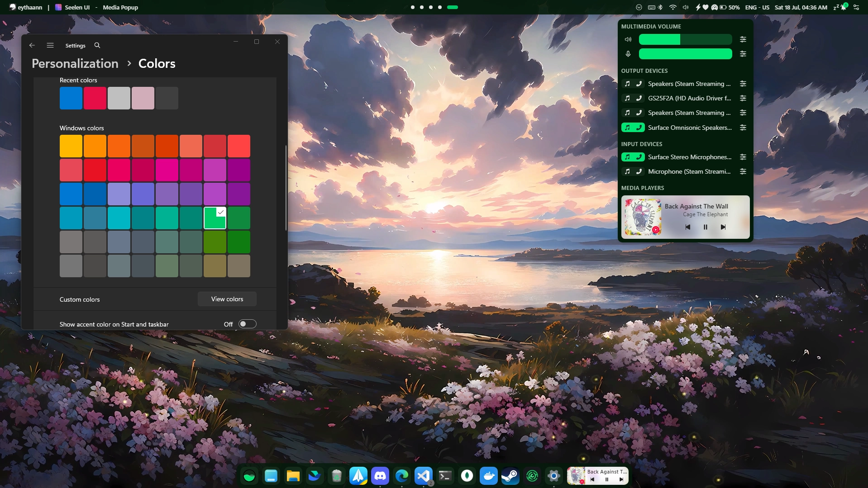Go to previous track in media popup

coord(688,227)
